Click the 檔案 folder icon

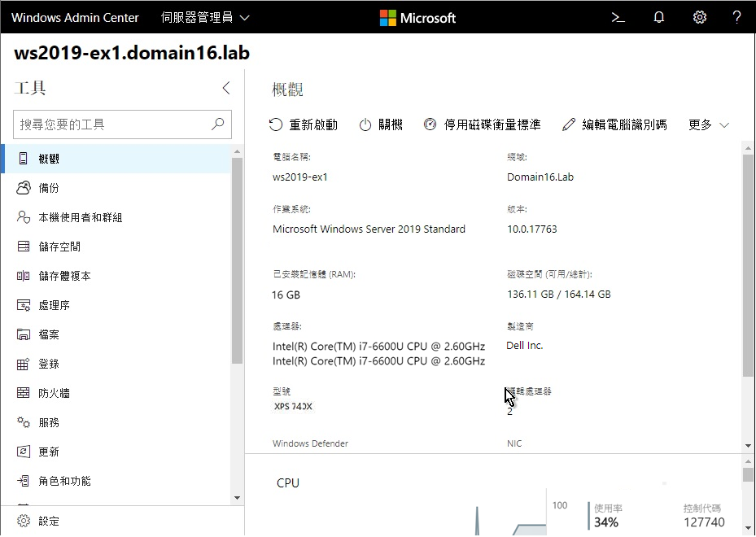[23, 334]
